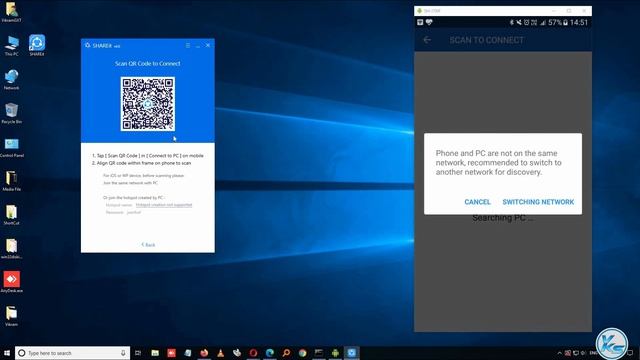Open VLC media player from the taskbar

click(x=220, y=353)
